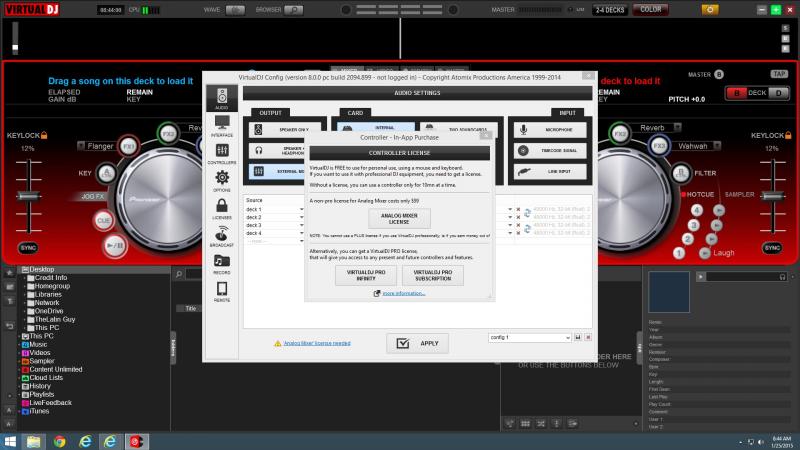
Task: Select the Sampler folder in the browser tree
Action: [x=42, y=361]
